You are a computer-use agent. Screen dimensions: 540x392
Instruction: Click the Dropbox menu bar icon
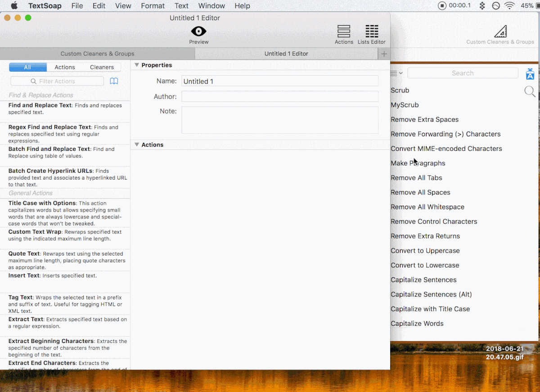pos(482,6)
